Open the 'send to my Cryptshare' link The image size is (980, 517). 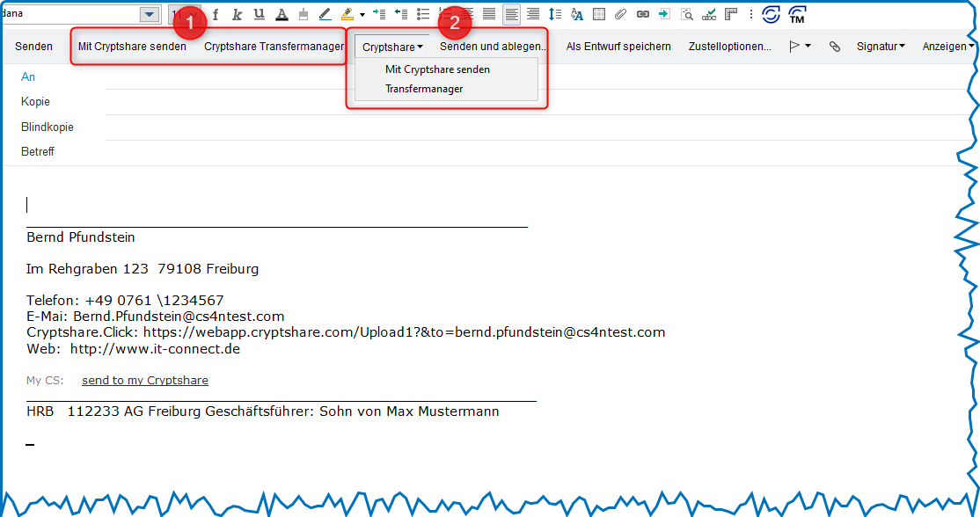click(x=145, y=381)
